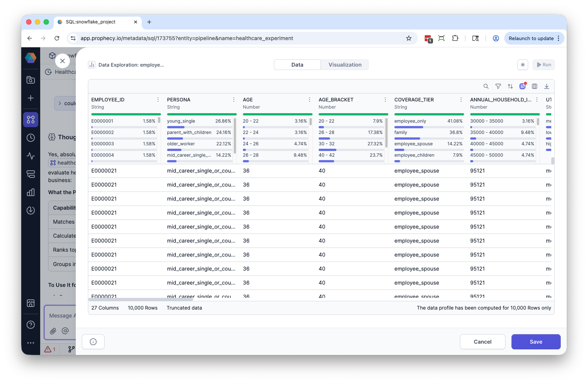Click the 10,000 Rows status text

click(x=142, y=308)
